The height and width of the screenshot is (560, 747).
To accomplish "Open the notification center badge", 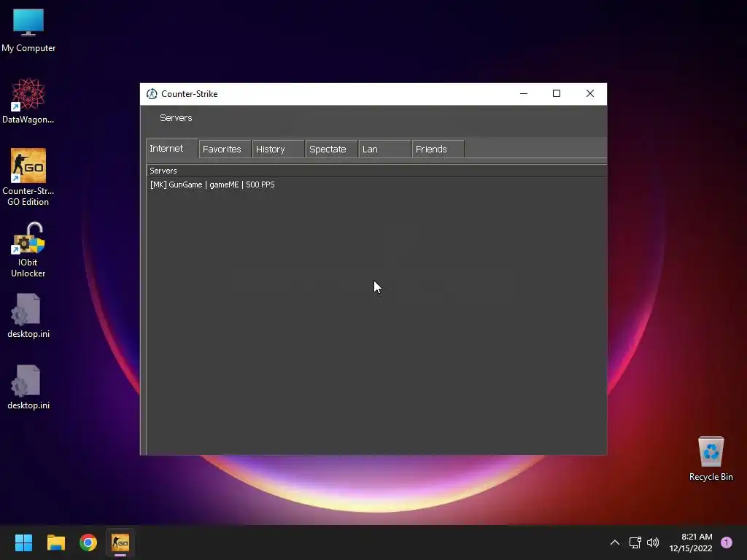I will point(726,542).
